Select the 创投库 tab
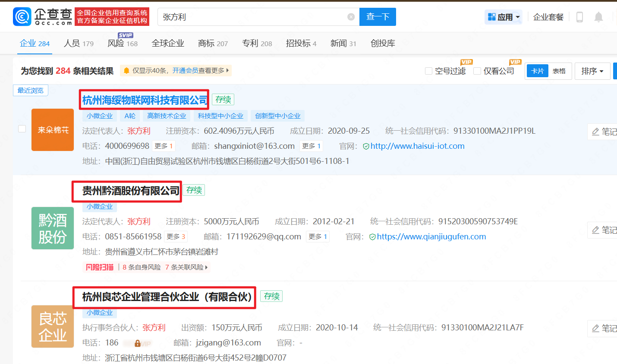 click(383, 43)
